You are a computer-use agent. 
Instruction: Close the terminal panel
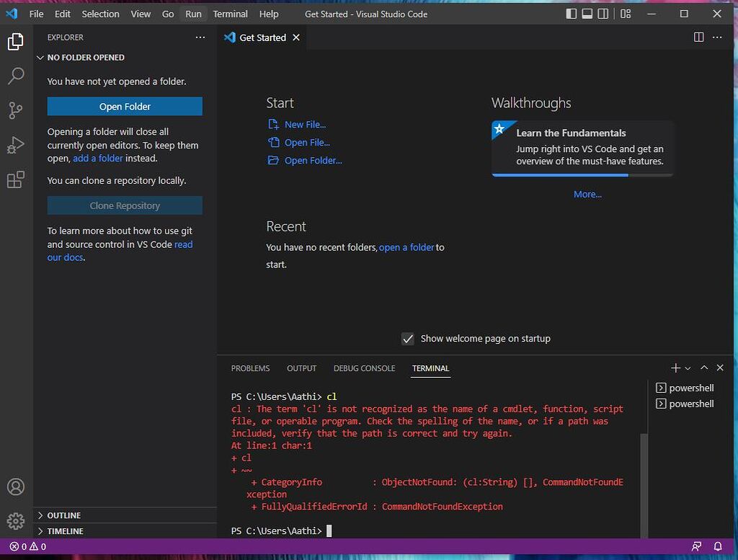[720, 368]
